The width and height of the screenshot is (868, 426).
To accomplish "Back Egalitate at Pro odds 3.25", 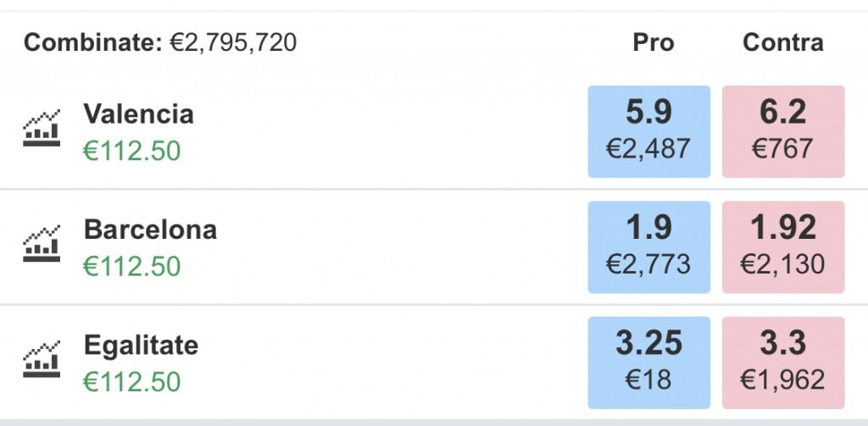I will pos(648,362).
